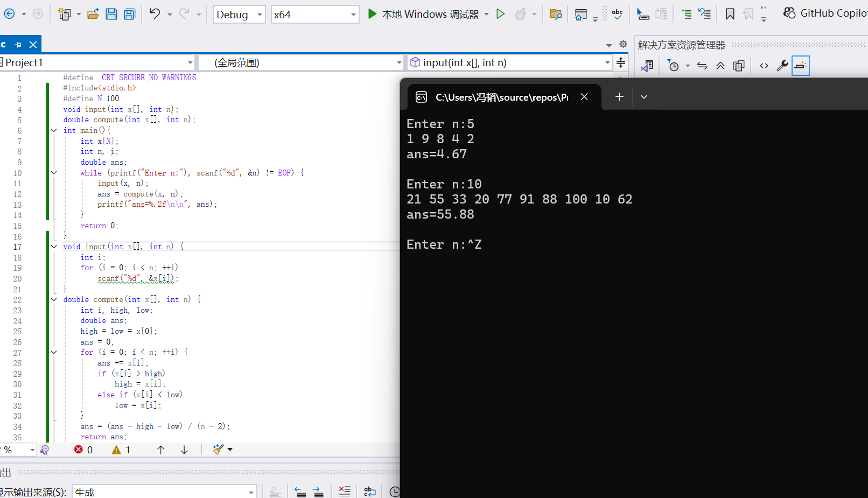Image resolution: width=868 pixels, height=498 pixels.
Task: Click the navigate backward arrow
Action: pos(9,14)
